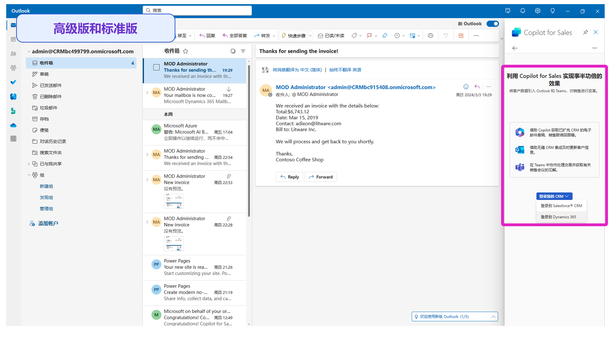Screen dimensions: 612x364
Task: Click the inbox filter icon
Action: 243,51
